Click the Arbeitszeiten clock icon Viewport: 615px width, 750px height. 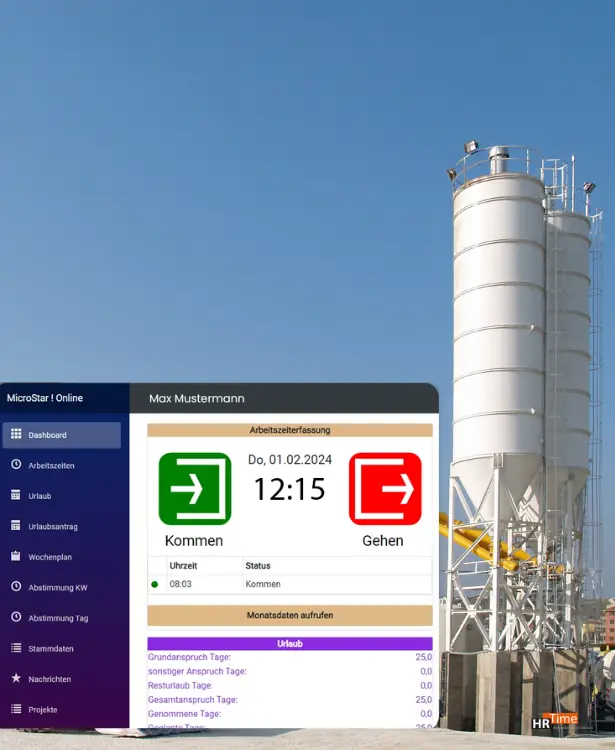tap(16, 464)
